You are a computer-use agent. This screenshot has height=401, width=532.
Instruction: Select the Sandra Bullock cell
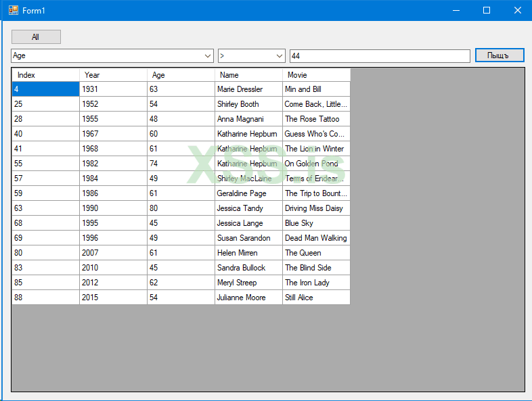248,268
